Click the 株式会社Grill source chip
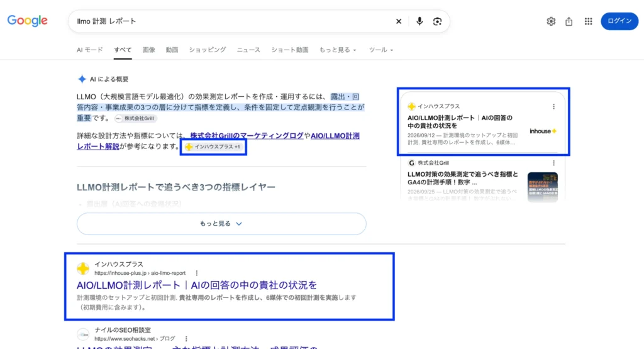Image resolution: width=644 pixels, height=349 pixels. (135, 118)
